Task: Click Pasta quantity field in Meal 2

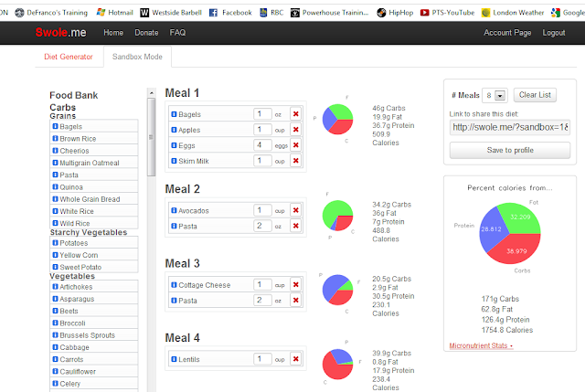Action: click(262, 226)
